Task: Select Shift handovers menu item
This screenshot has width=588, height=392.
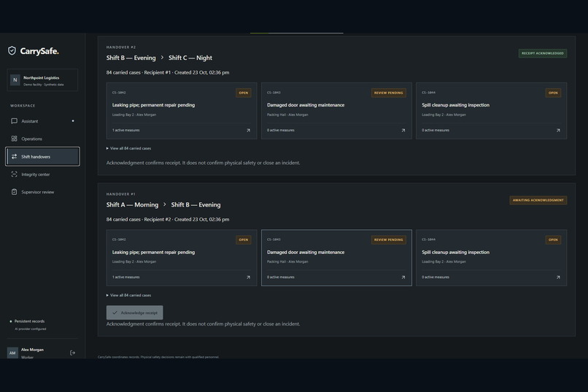Action: point(42,156)
